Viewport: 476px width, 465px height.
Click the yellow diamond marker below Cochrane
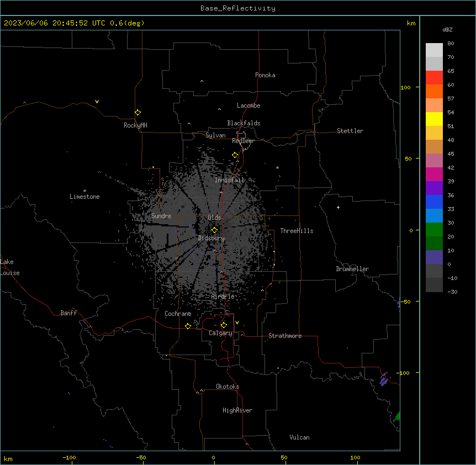188,326
